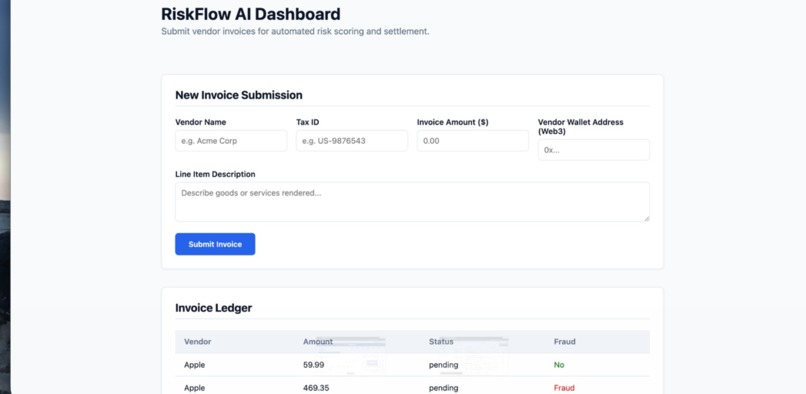
Task: Click the Tax ID label
Action: pyautogui.click(x=307, y=122)
